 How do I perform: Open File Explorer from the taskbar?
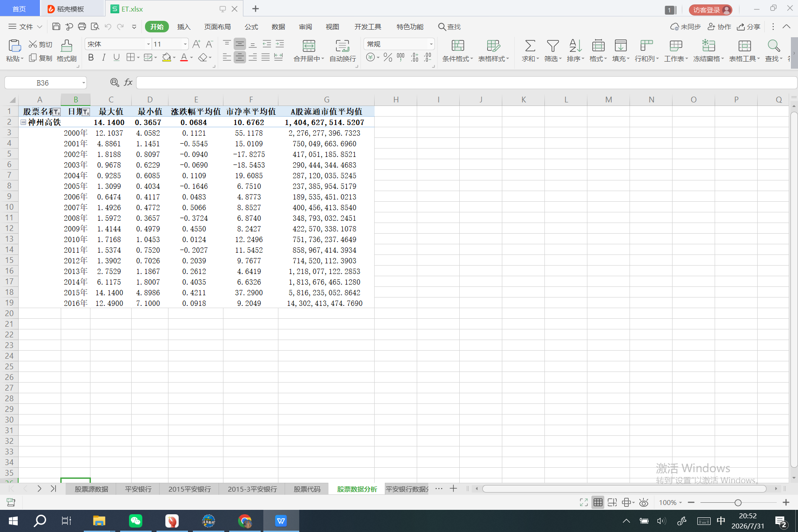99,520
